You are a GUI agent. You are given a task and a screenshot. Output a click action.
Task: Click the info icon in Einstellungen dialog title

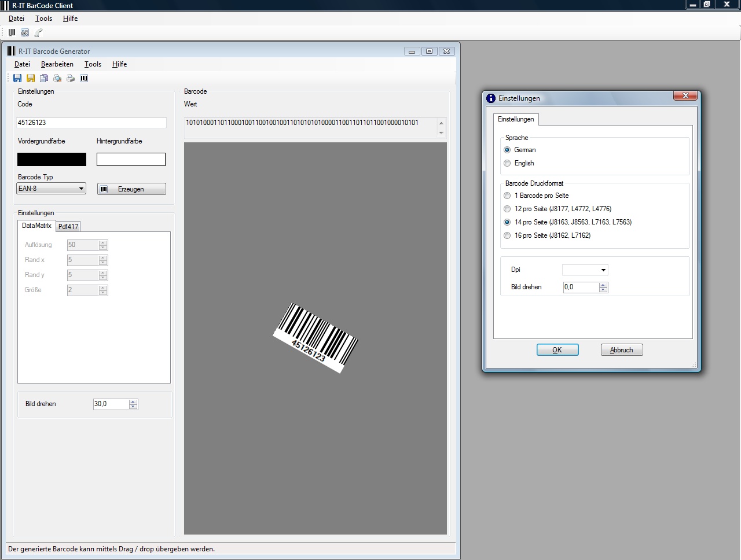491,98
